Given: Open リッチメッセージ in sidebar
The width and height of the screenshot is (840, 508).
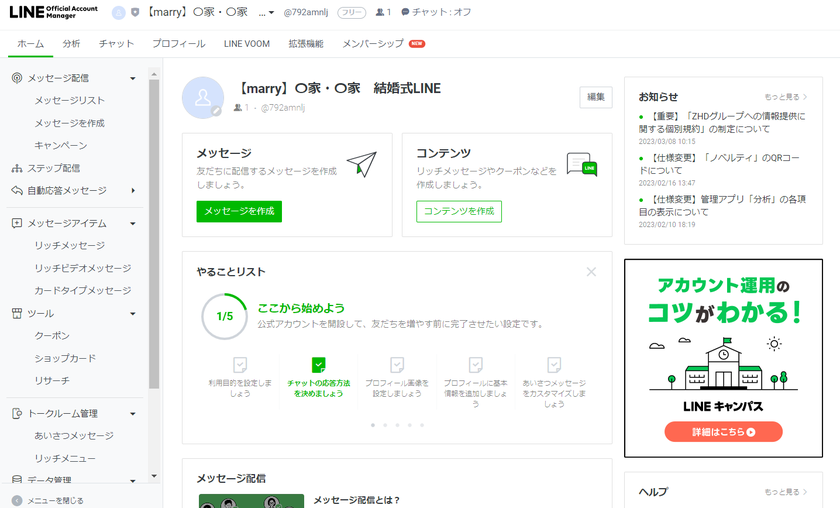Looking at the screenshot, I should (x=70, y=245).
